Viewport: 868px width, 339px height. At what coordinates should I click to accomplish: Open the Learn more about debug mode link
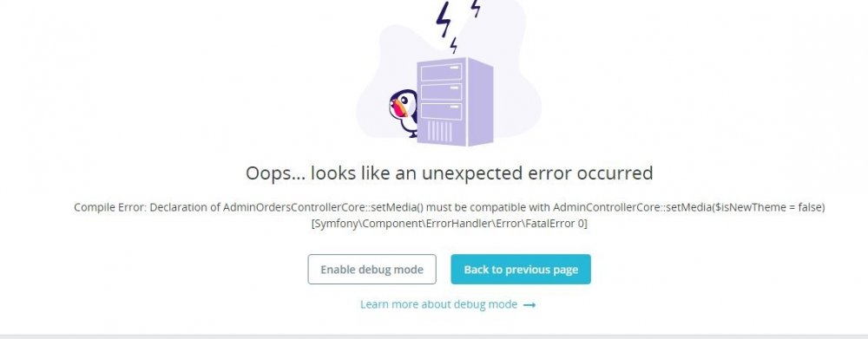coord(438,304)
